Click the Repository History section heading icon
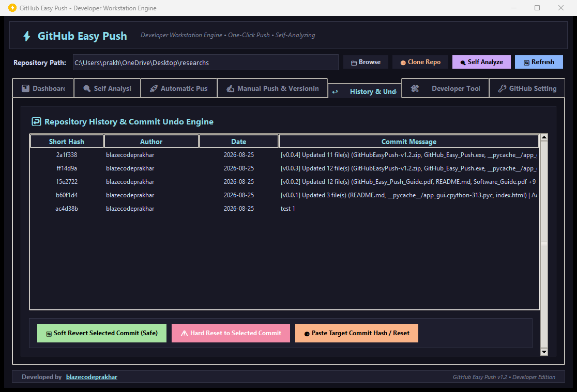 [36, 121]
